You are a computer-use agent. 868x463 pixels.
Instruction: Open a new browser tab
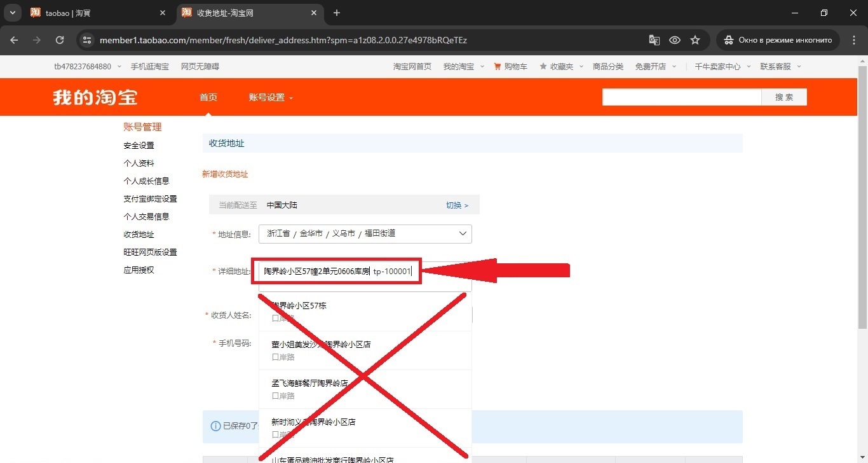tap(337, 13)
